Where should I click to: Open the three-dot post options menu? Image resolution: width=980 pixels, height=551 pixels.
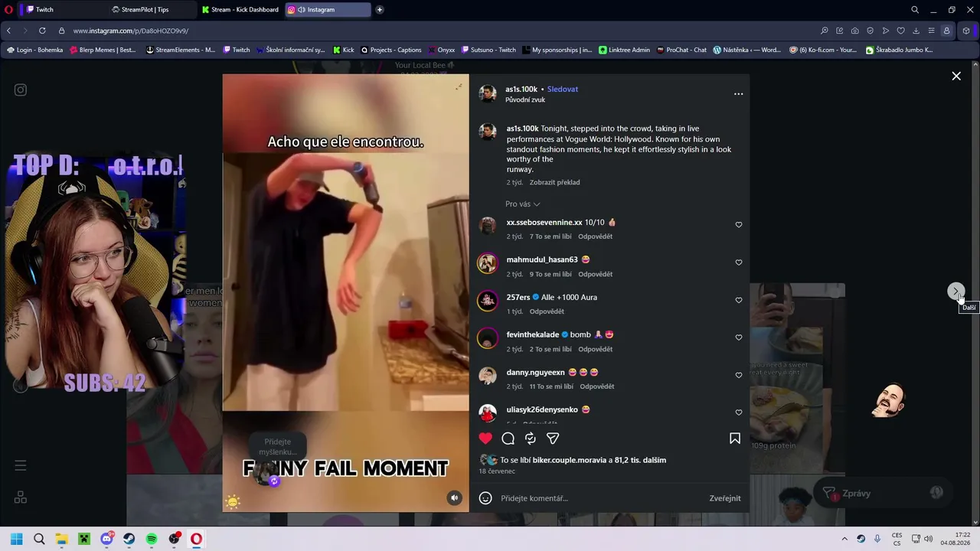tap(738, 93)
